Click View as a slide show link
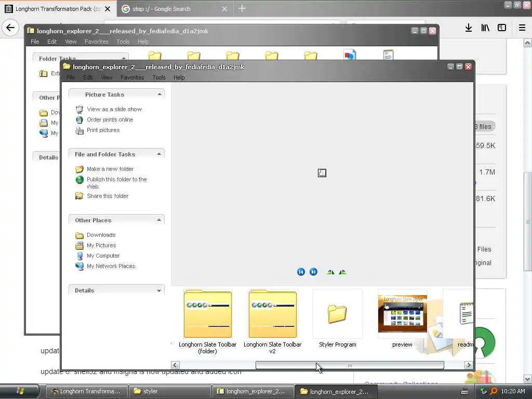This screenshot has width=532, height=399. tap(114, 109)
